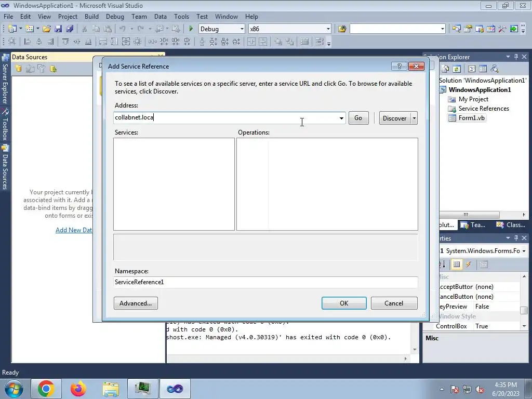
Task: Pin the Solution Explorer panel
Action: click(516, 57)
